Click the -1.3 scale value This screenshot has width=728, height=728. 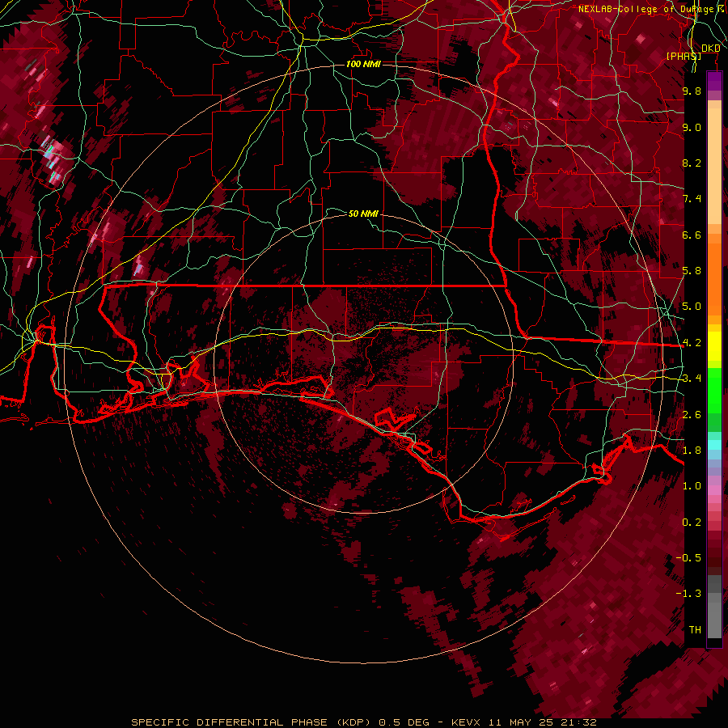click(688, 594)
